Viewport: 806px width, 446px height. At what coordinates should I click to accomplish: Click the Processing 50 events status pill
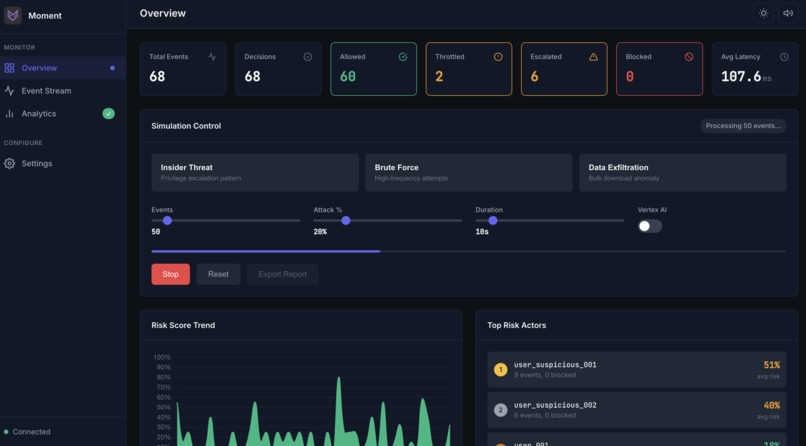click(x=743, y=126)
